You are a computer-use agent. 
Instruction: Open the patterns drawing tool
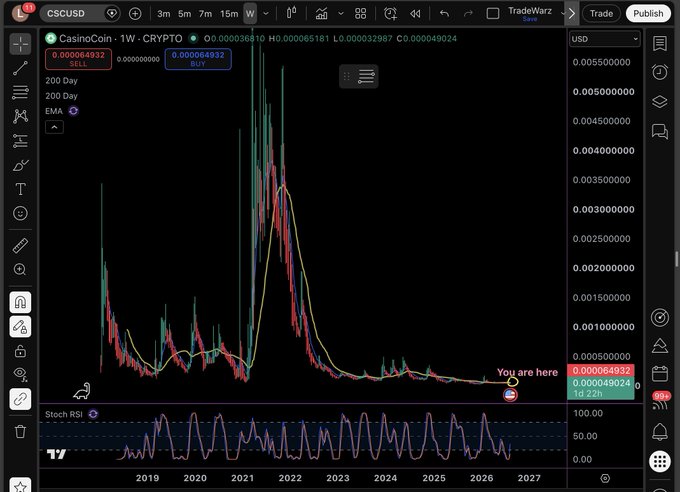point(20,116)
